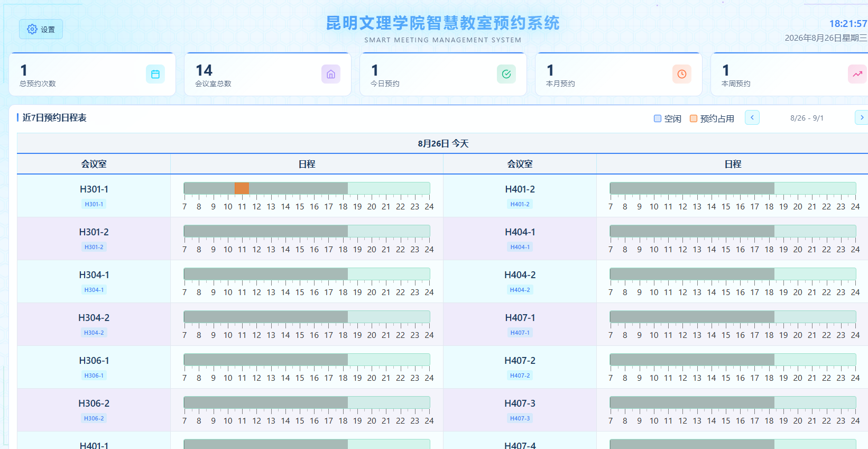The height and width of the screenshot is (449, 868).
Task: Select room name H404-1
Action: click(520, 232)
